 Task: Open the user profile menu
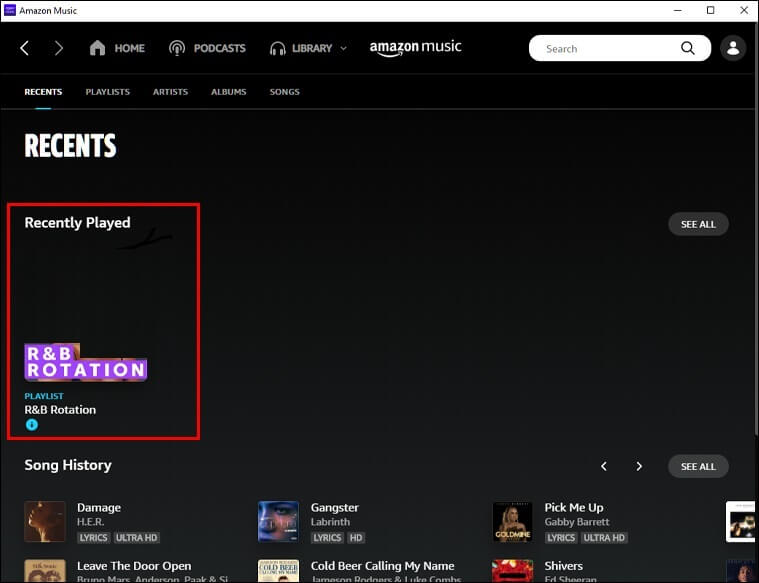[733, 48]
